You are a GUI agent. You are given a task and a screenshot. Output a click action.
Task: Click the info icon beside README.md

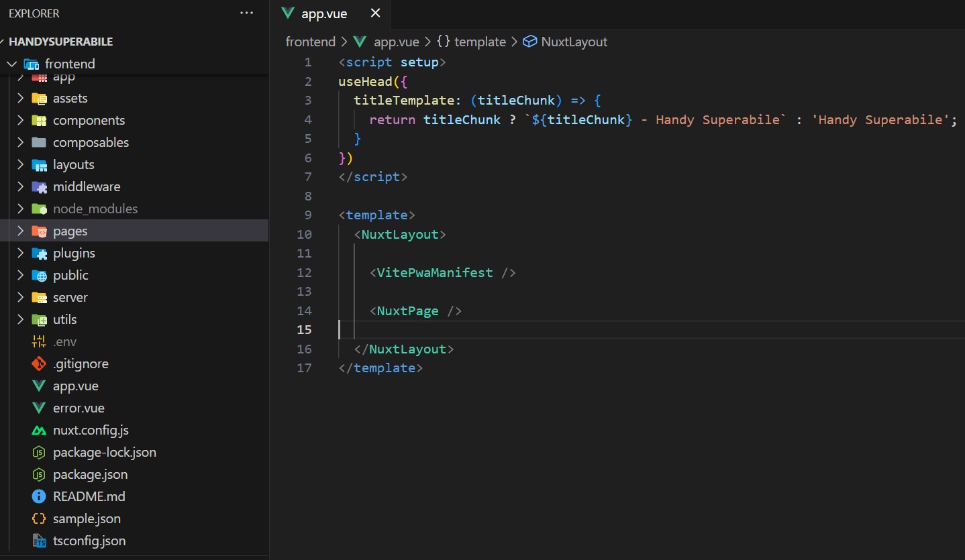click(x=39, y=497)
